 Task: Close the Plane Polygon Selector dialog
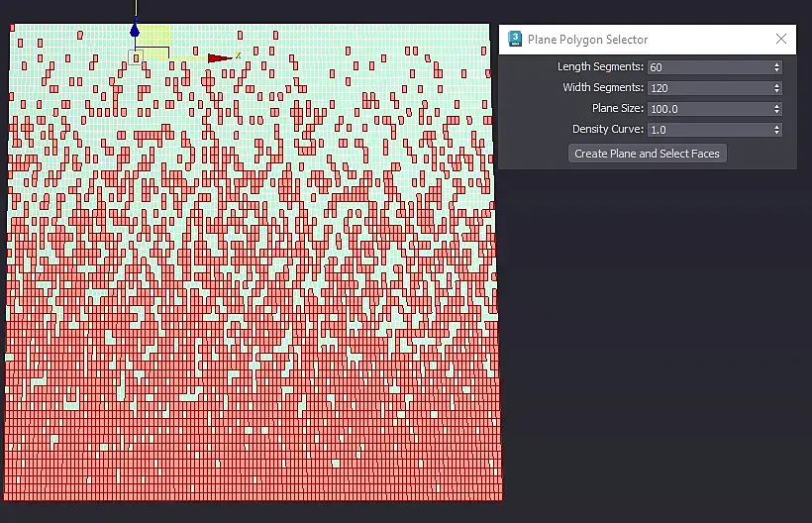click(x=781, y=39)
